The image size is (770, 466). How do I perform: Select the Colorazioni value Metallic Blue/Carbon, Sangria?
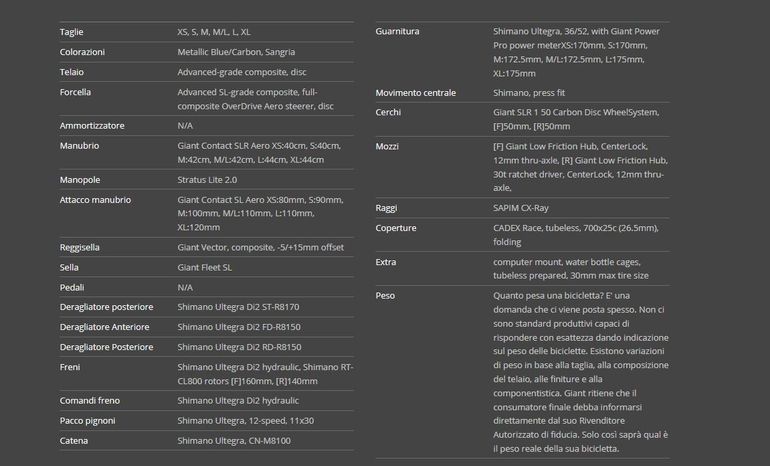tap(236, 52)
